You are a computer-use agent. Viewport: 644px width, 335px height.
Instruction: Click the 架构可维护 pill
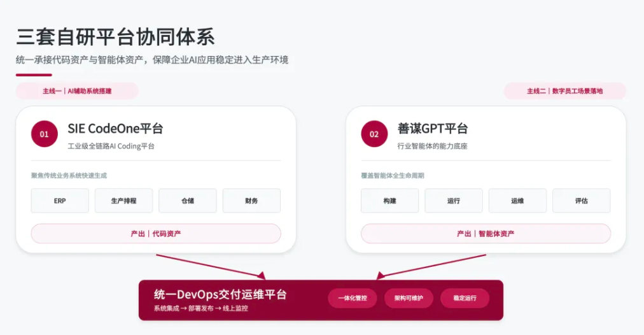click(409, 298)
